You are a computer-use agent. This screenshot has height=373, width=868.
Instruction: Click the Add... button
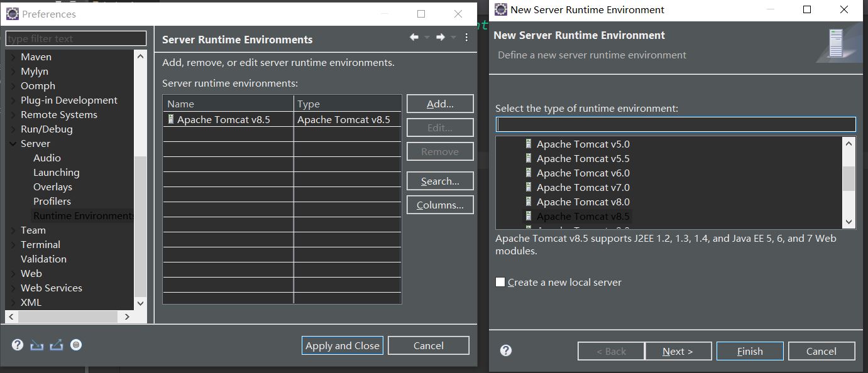440,104
